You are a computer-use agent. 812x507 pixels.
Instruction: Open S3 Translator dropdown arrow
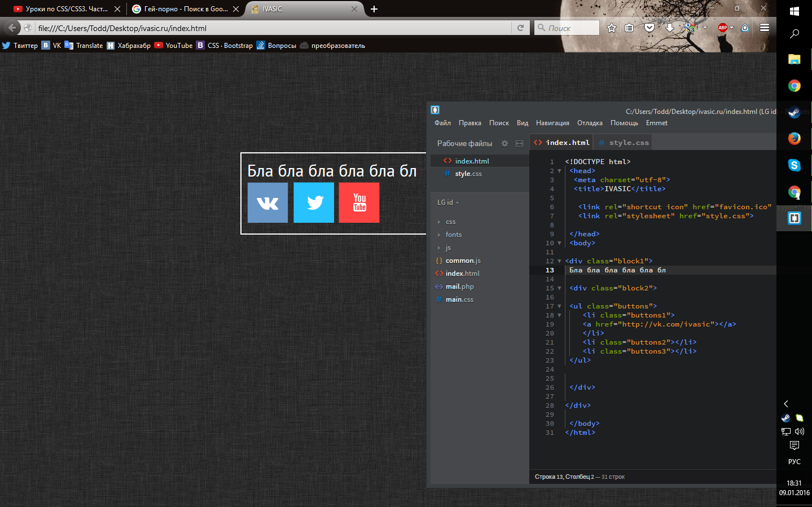(x=705, y=28)
